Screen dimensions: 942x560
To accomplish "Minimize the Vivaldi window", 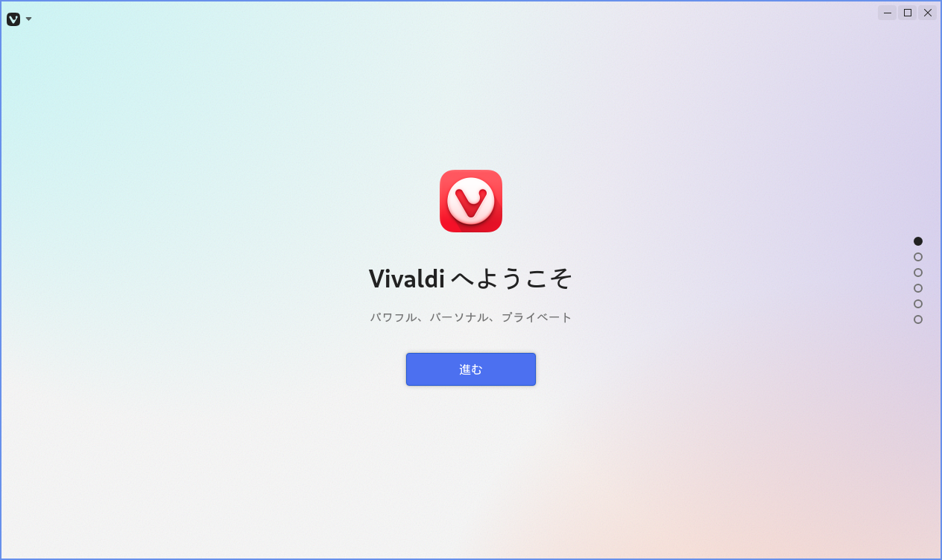I will click(888, 13).
